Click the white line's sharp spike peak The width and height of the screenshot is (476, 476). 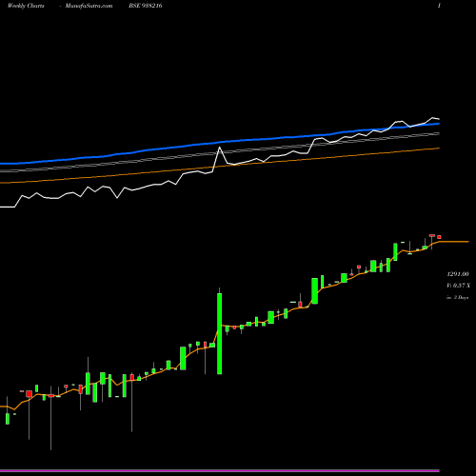click(x=219, y=148)
